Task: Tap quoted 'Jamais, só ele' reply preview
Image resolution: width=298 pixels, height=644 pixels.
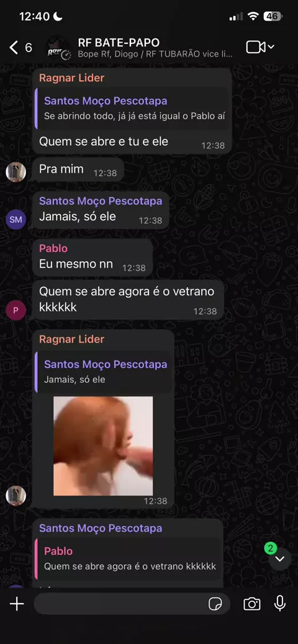Action: pyautogui.click(x=103, y=372)
